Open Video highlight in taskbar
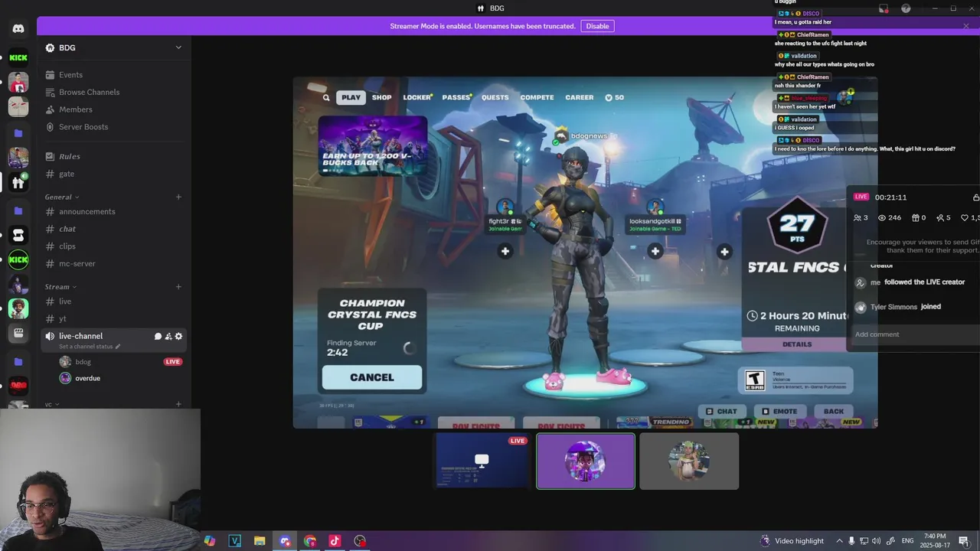This screenshot has width=980, height=551. (792, 541)
